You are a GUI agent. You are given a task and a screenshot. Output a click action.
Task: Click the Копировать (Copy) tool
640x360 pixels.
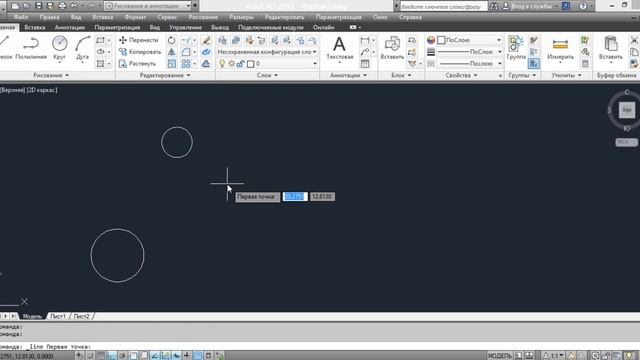click(140, 52)
